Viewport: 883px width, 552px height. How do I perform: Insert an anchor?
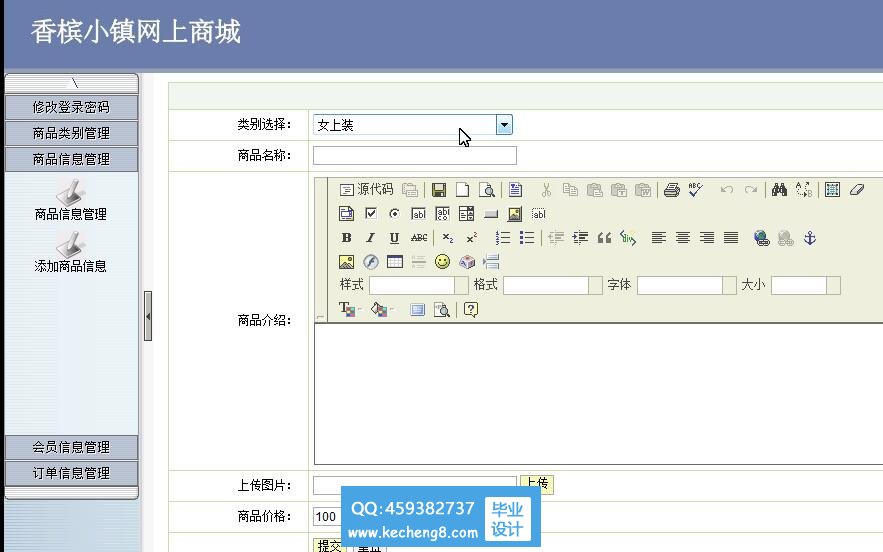coord(810,238)
